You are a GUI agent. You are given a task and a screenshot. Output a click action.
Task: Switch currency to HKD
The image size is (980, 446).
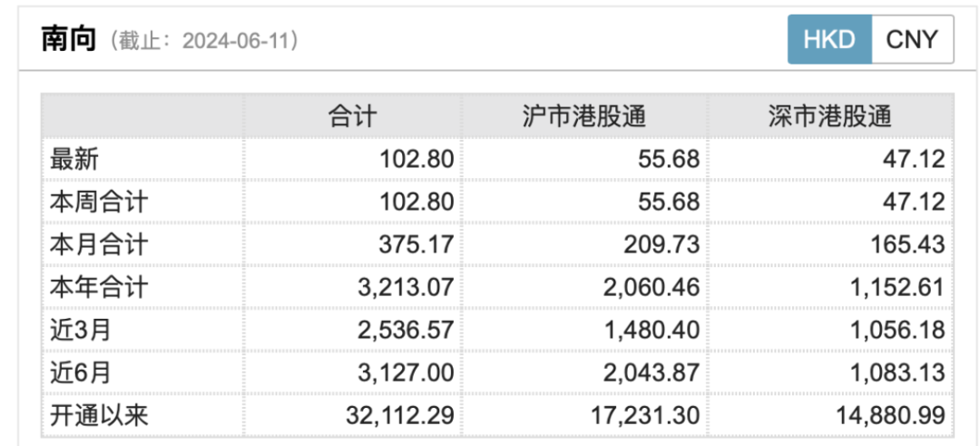click(x=828, y=40)
